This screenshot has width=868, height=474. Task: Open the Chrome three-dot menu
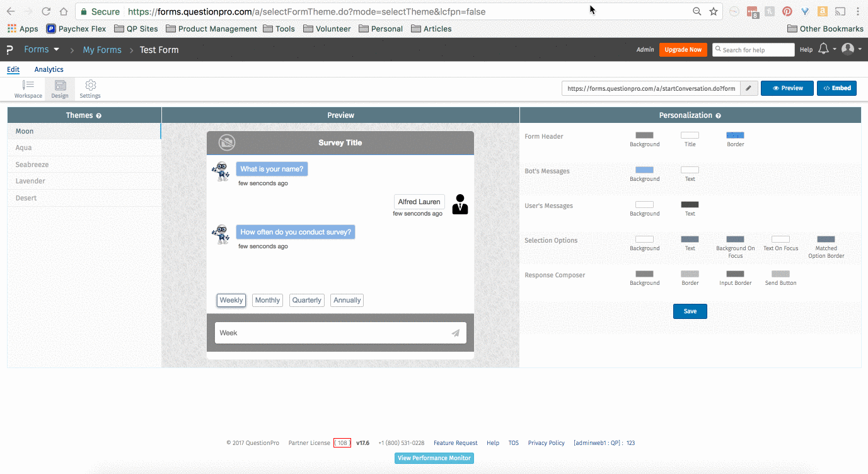(x=858, y=11)
